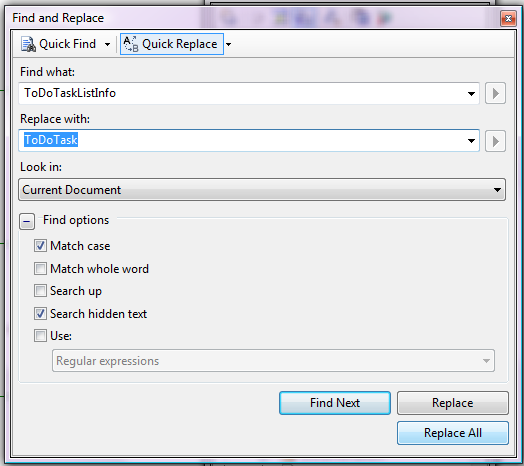Open expression builder beside Find what
524x466 pixels.
pos(495,93)
